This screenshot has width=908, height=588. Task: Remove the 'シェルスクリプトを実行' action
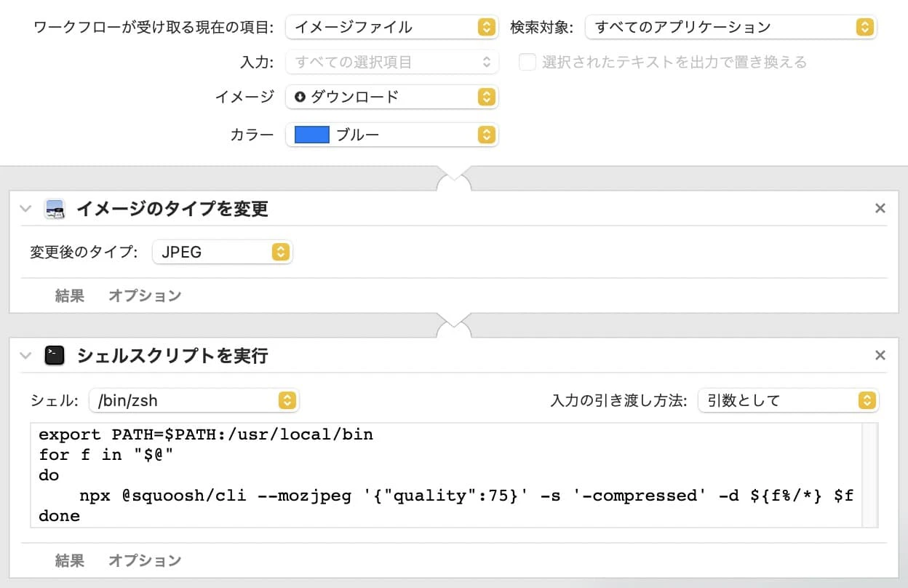pos(880,356)
